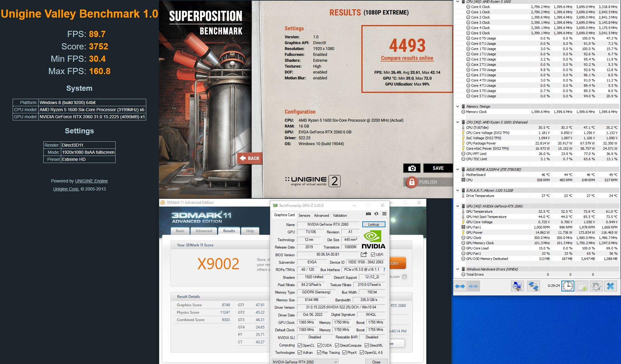Click the Results tab in 3DMark 11
621x364 pixels.
229,231
